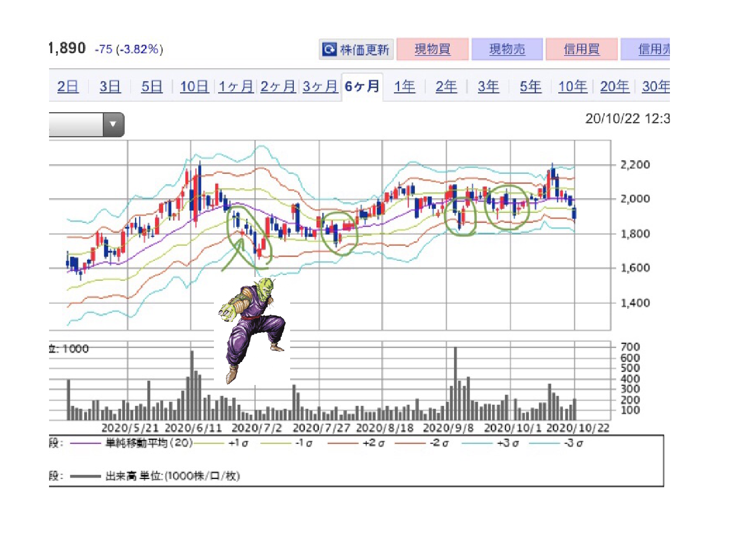
Task: Select the active 6ヶ月 tab
Action: tap(362, 86)
